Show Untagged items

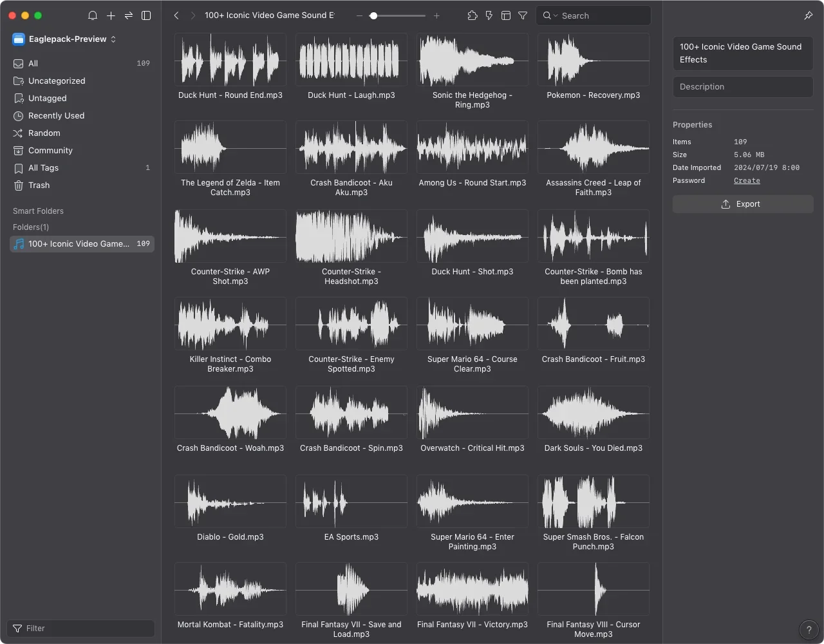[x=82, y=98]
